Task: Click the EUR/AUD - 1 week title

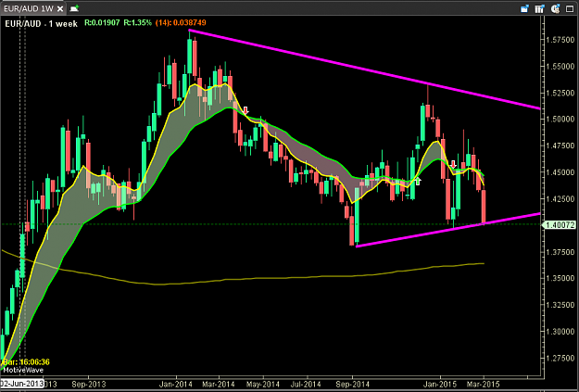Action: [x=41, y=24]
